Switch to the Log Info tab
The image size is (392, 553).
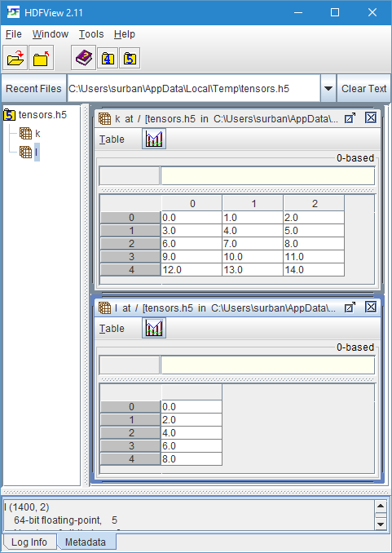(29, 542)
